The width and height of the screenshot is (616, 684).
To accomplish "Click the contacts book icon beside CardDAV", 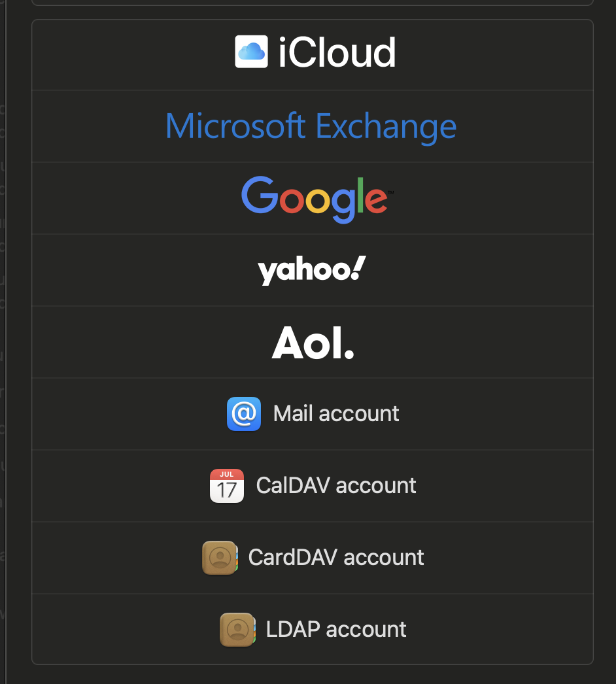I will 220,558.
